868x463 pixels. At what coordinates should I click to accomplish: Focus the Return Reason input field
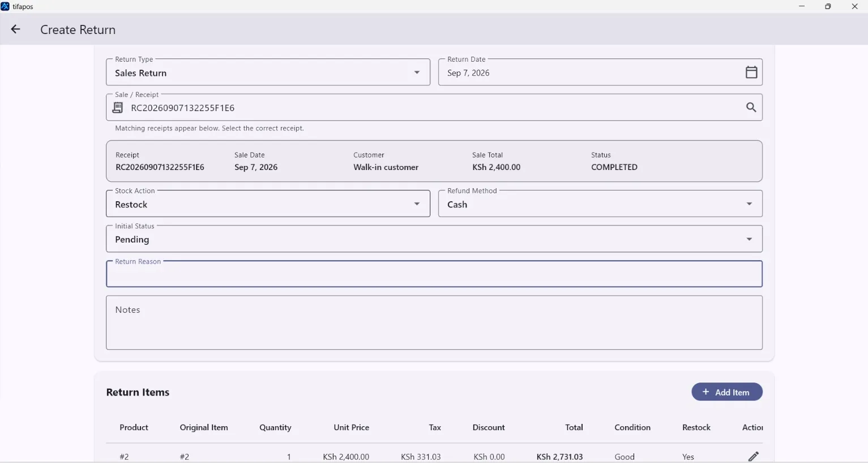[434, 274]
